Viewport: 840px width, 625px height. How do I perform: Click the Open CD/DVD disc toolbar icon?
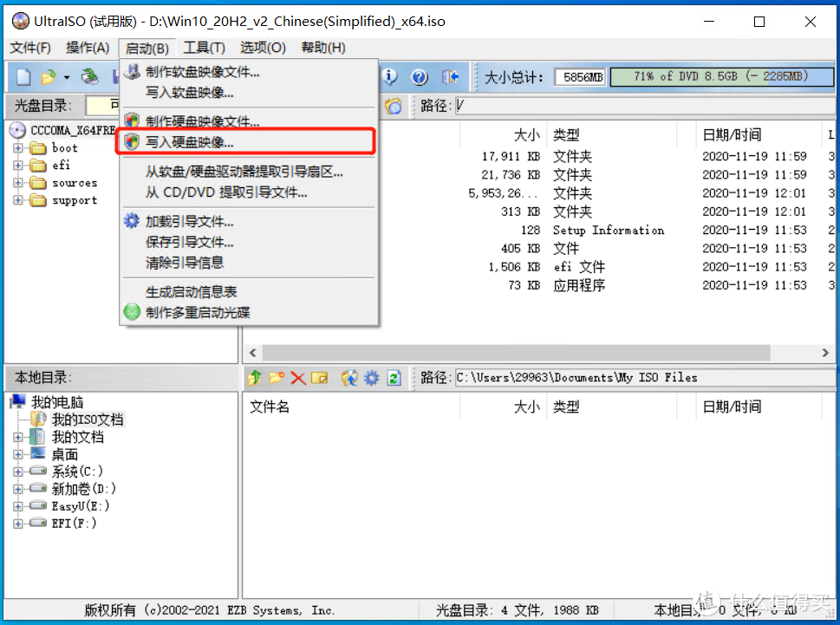[x=90, y=77]
